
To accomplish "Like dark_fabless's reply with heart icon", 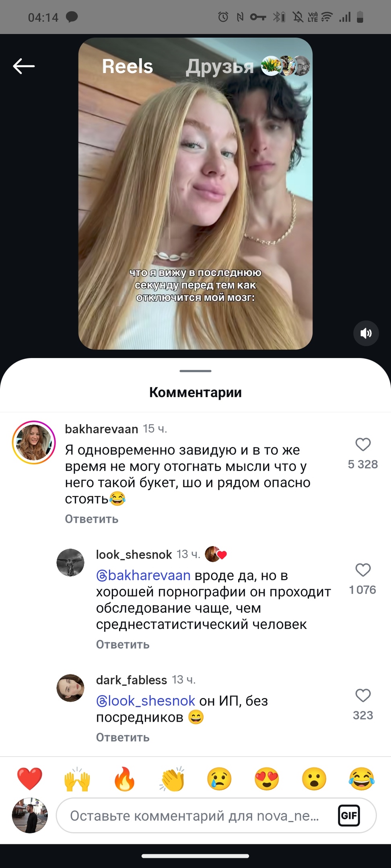I will point(363,695).
